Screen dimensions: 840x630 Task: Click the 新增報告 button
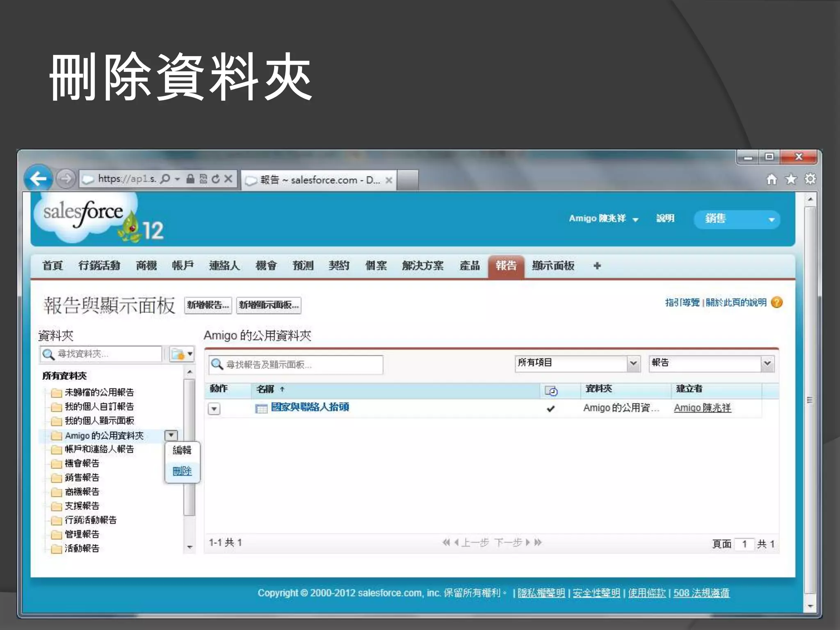click(x=208, y=305)
